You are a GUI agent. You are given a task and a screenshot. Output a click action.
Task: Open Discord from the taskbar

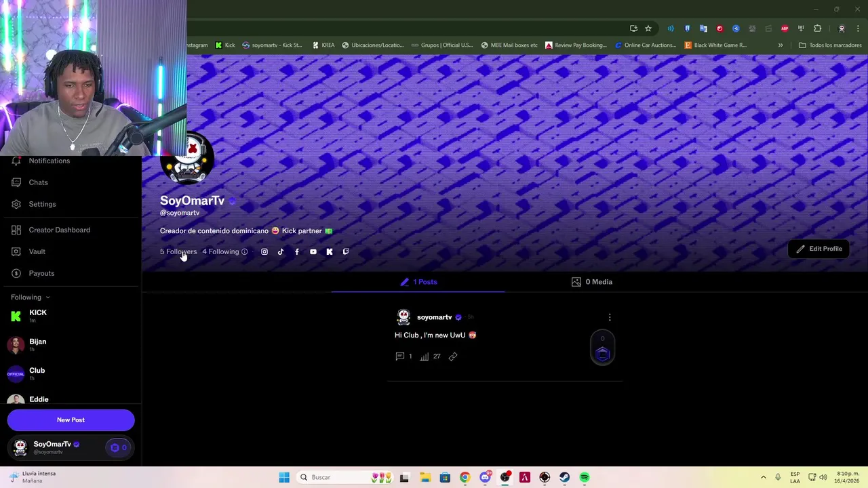tap(485, 477)
